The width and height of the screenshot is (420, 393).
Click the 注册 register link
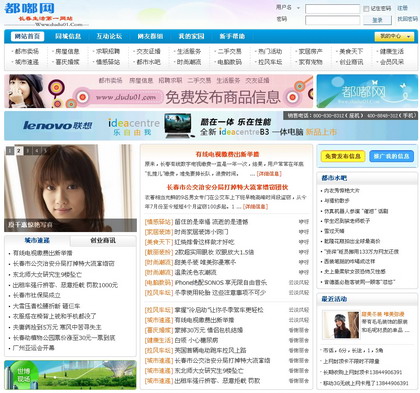[x=402, y=8]
